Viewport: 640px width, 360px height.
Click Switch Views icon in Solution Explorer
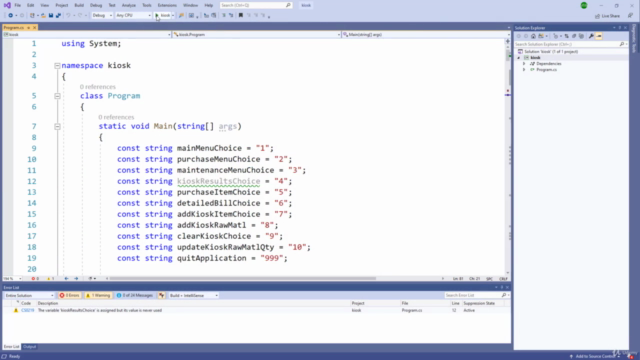pos(541,36)
